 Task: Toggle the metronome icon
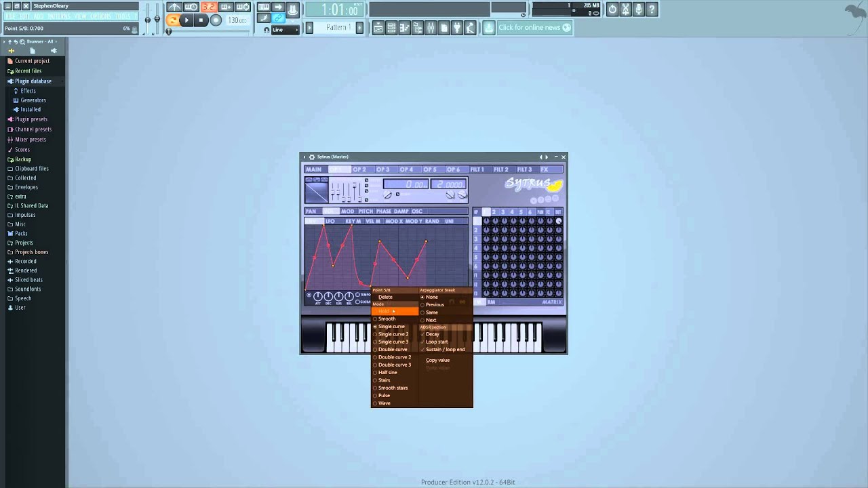(x=174, y=7)
